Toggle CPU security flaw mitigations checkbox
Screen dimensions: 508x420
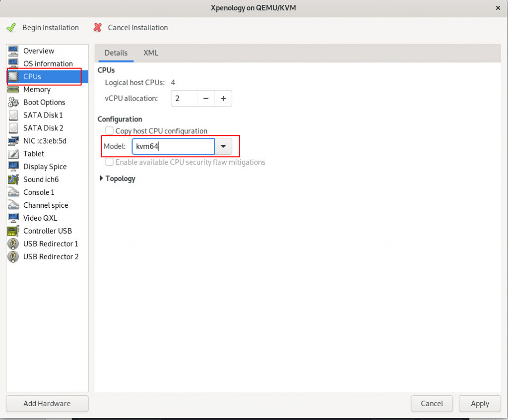[110, 162]
